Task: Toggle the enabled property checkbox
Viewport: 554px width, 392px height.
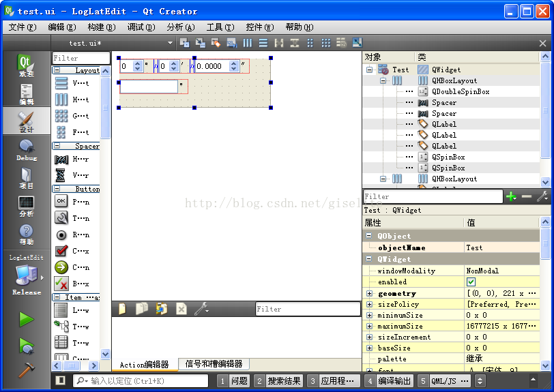Action: [471, 282]
